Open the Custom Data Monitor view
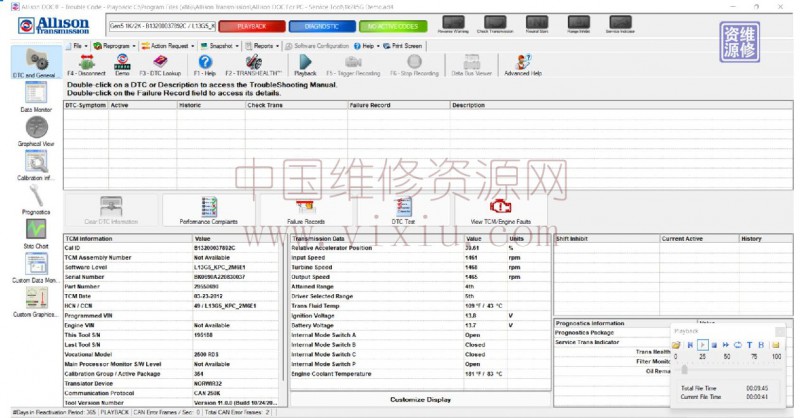800x418 pixels. coord(36,268)
